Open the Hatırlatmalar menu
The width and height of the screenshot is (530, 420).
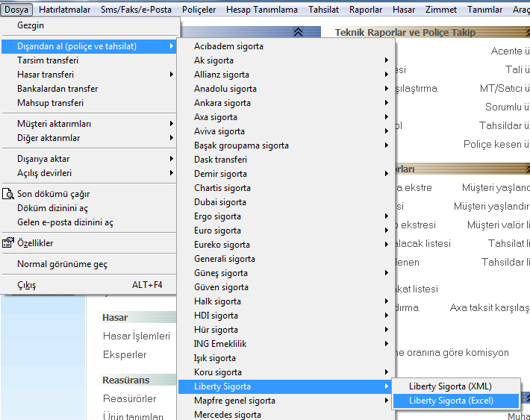coord(64,10)
